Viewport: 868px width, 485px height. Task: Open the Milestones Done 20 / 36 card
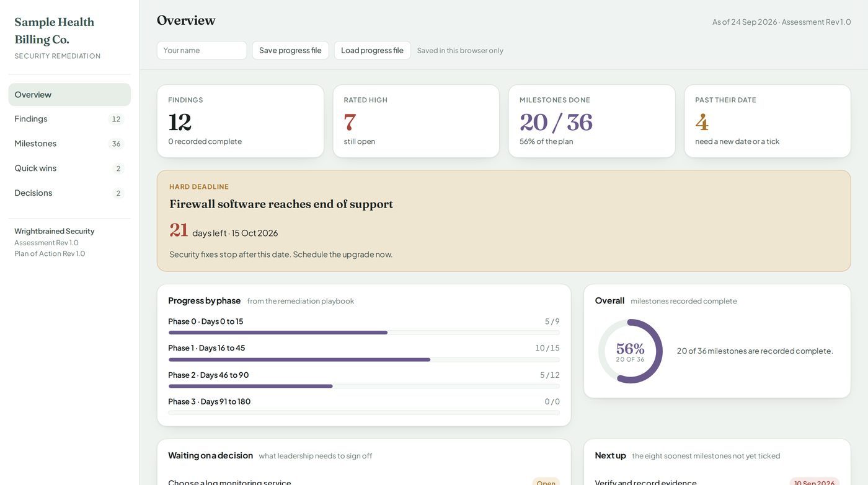592,121
